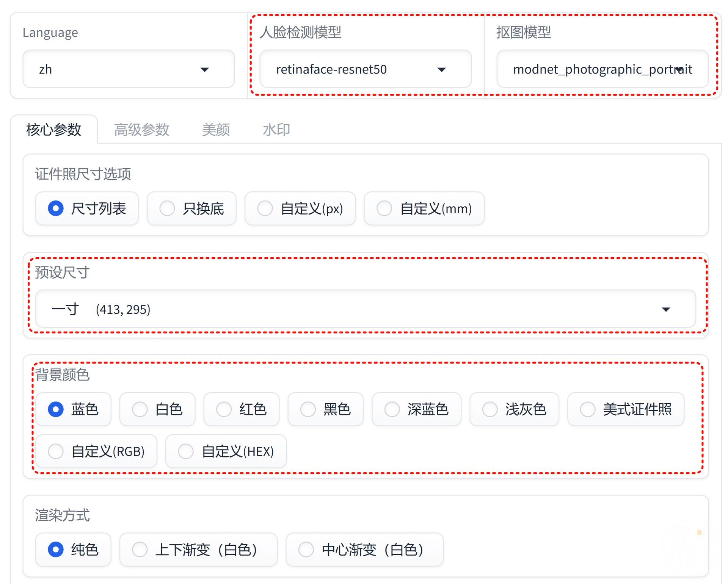Open the 人脸检测模型 dropdown retinaface-resnet50
Image resolution: width=728 pixels, height=584 pixels.
[x=366, y=69]
